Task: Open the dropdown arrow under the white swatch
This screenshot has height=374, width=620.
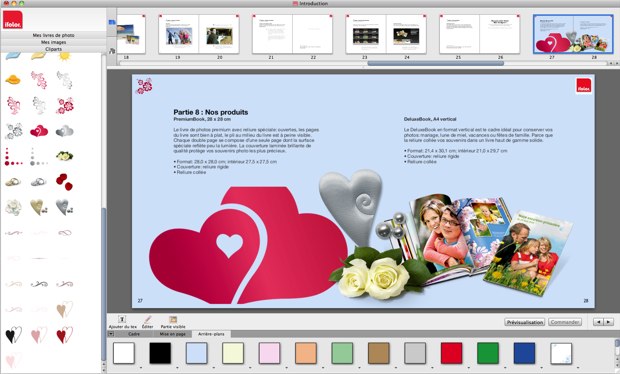Action: point(141,368)
